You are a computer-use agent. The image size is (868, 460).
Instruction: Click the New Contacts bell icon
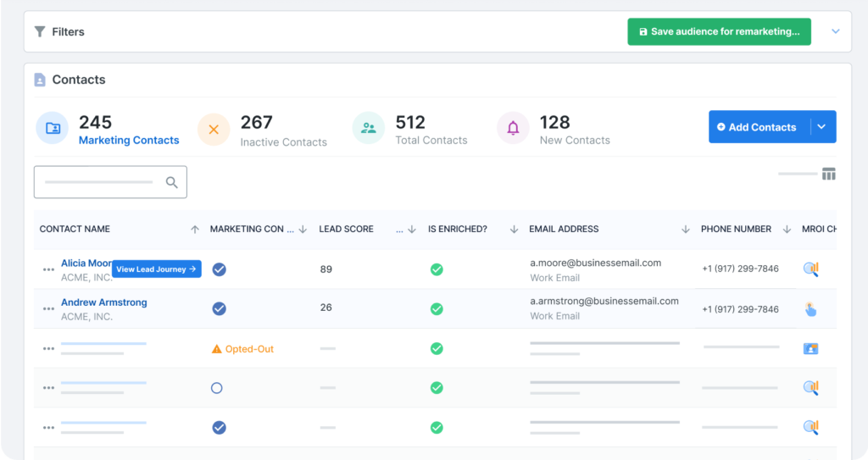tap(513, 129)
